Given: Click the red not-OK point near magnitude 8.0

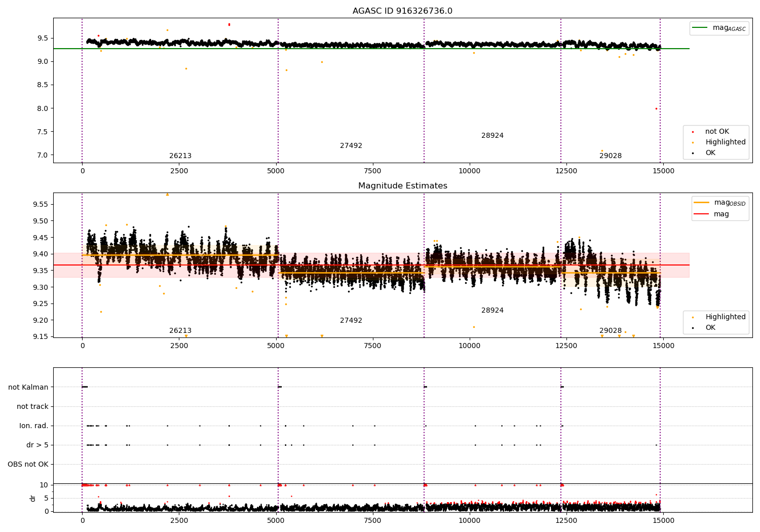Looking at the screenshot, I should tap(656, 108).
